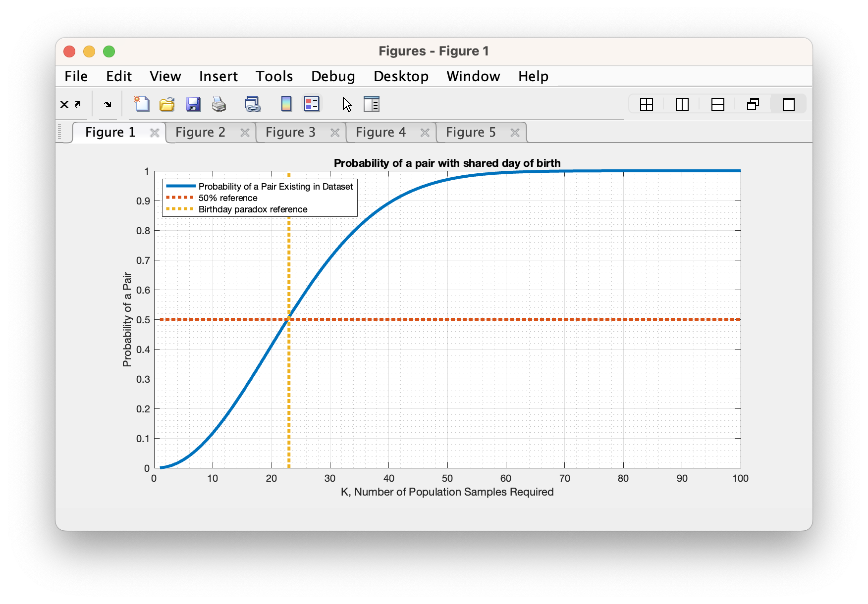Open a file using the Open folder icon

tap(167, 104)
